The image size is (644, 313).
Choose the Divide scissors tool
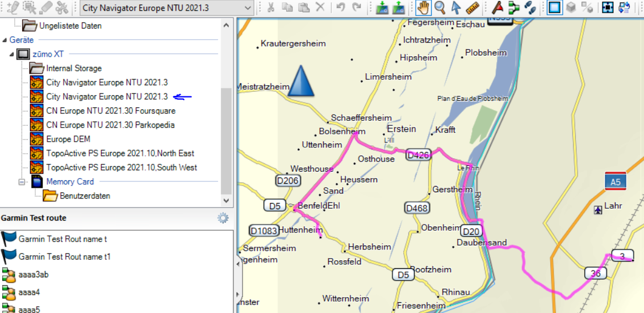pyautogui.click(x=61, y=7)
